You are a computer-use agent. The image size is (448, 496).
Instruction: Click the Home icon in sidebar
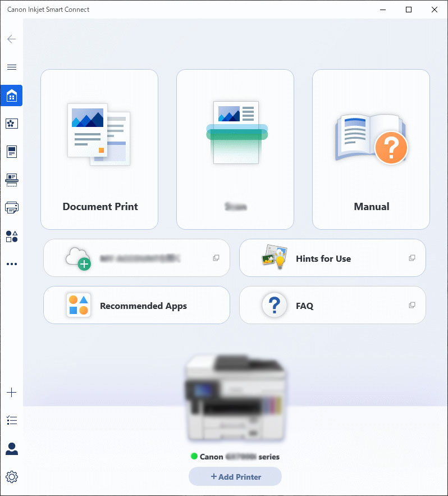11,96
